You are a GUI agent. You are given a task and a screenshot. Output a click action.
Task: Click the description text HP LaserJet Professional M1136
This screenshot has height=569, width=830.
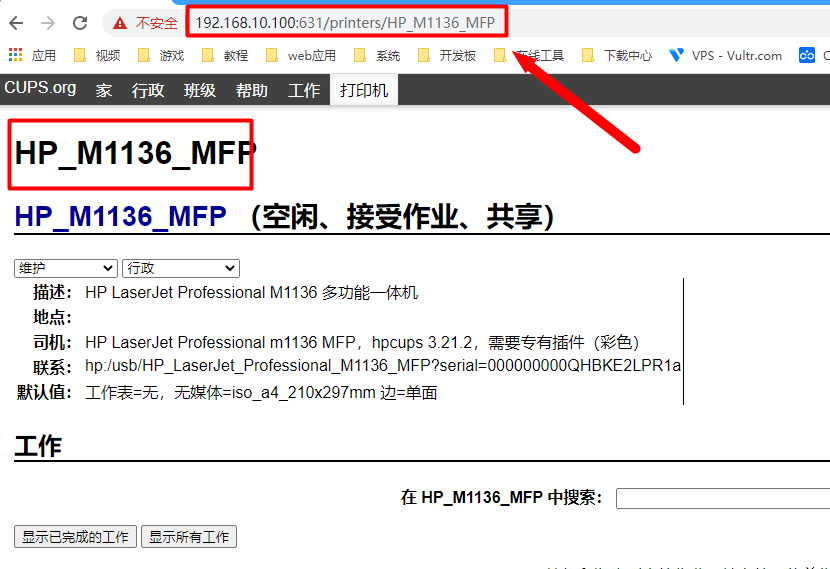coord(251,292)
